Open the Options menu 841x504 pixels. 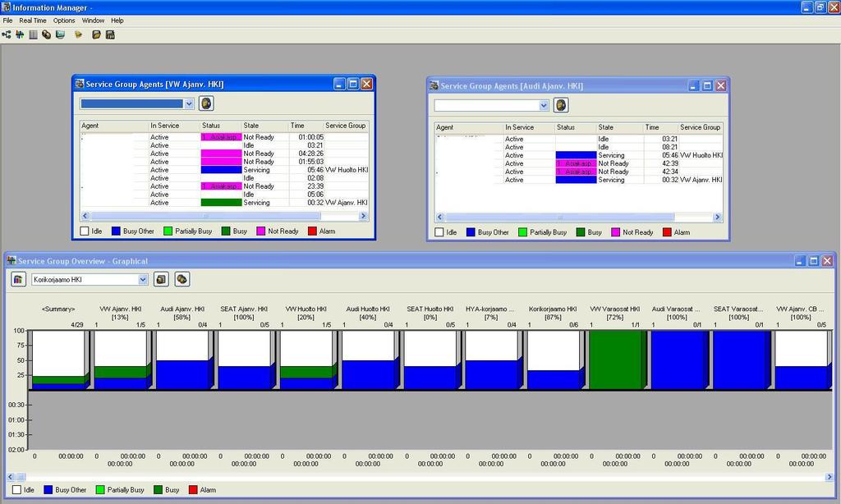64,21
